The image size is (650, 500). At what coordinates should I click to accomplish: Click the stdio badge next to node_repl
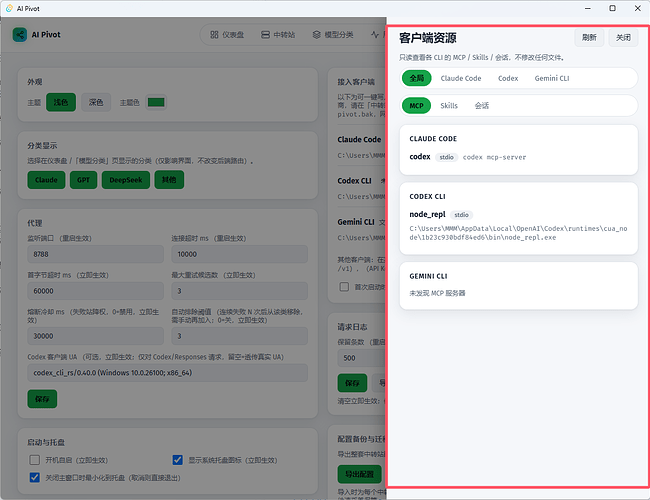pos(461,215)
